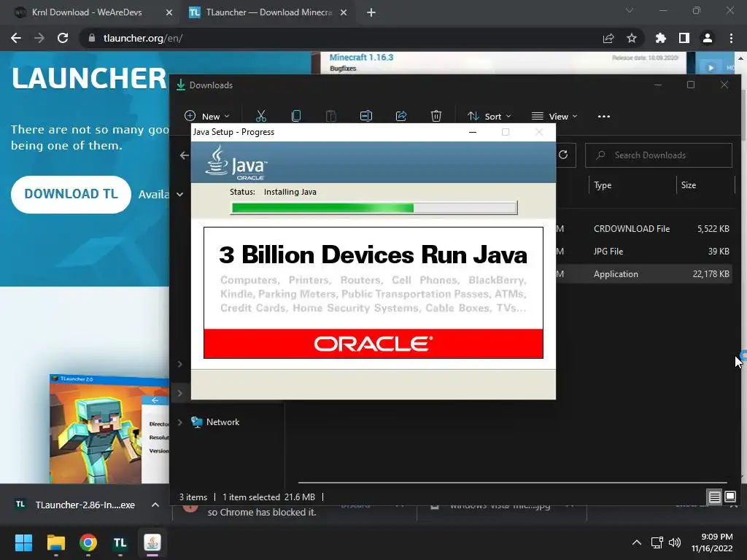This screenshot has width=747, height=560.
Task: Switch to large thumbnails view icon
Action: [x=729, y=497]
